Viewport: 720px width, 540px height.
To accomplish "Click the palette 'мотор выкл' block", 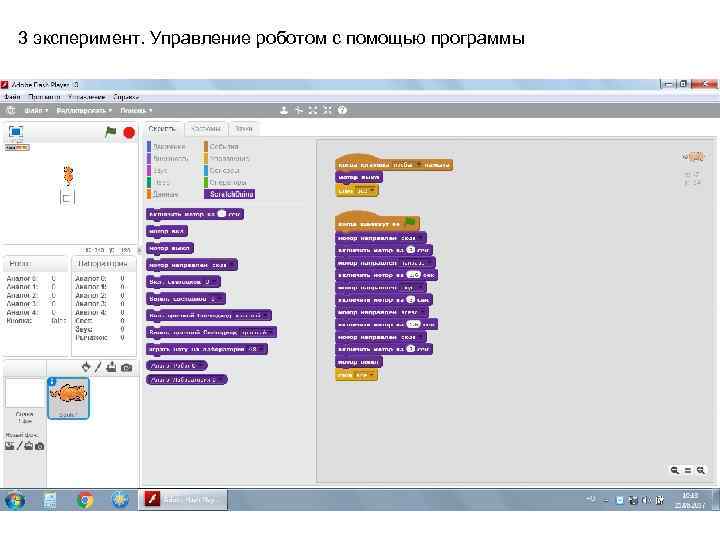I will (x=169, y=248).
